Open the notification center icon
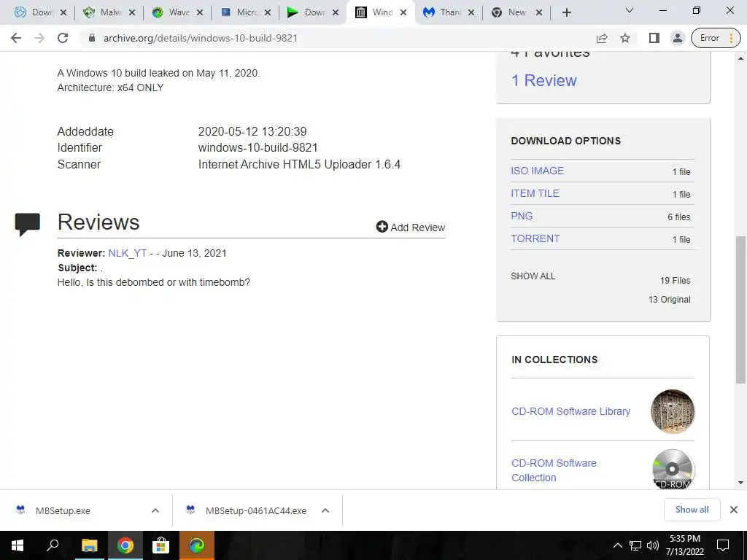 pyautogui.click(x=723, y=545)
